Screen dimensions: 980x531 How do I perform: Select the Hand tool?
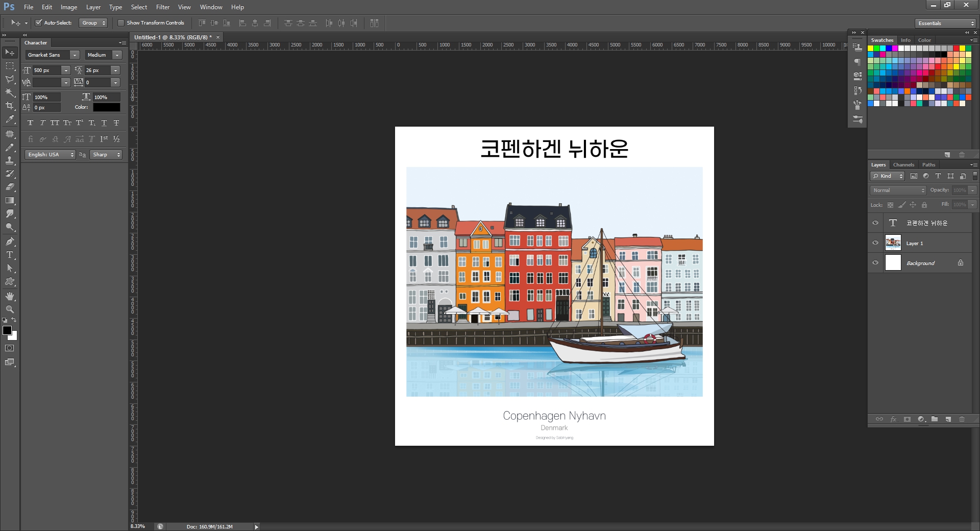point(10,296)
